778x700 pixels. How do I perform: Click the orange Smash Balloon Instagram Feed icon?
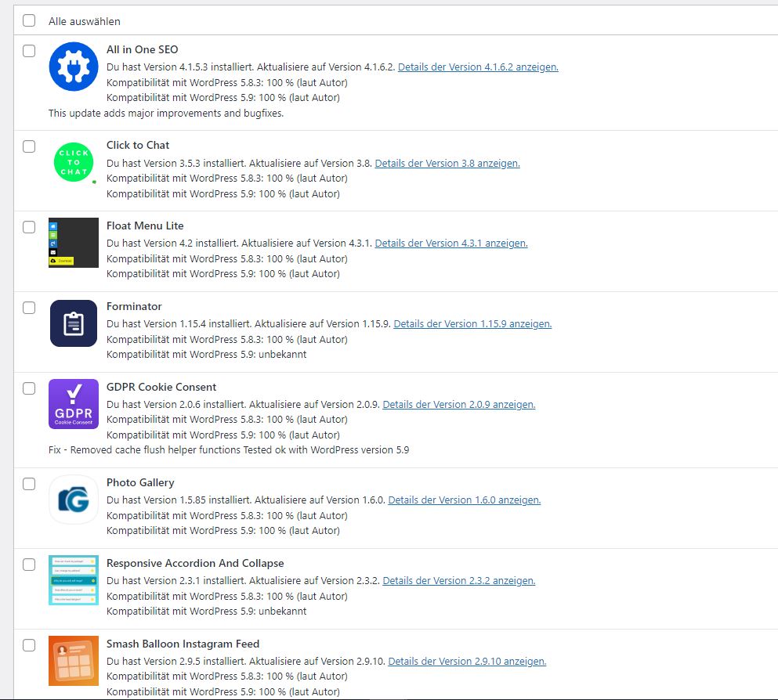73,661
